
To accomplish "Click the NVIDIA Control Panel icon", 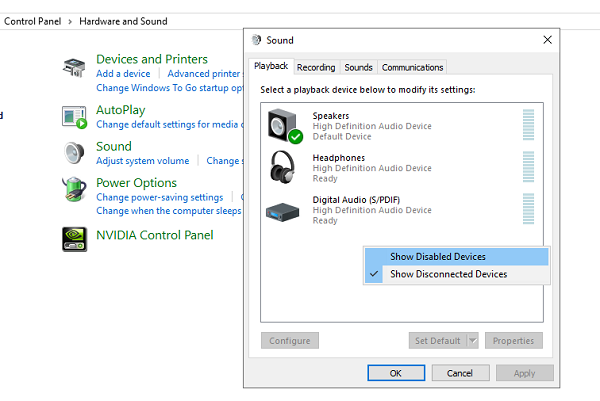I will coord(75,236).
